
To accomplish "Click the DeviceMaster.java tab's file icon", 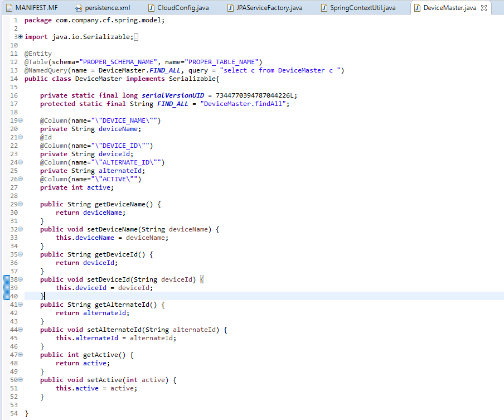I will pyautogui.click(x=417, y=8).
